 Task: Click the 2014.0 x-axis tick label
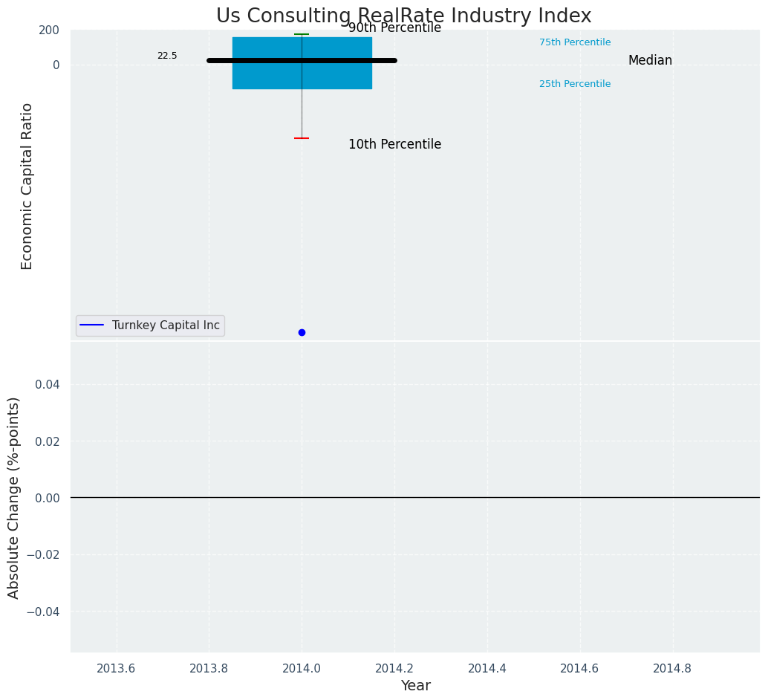pos(302,668)
